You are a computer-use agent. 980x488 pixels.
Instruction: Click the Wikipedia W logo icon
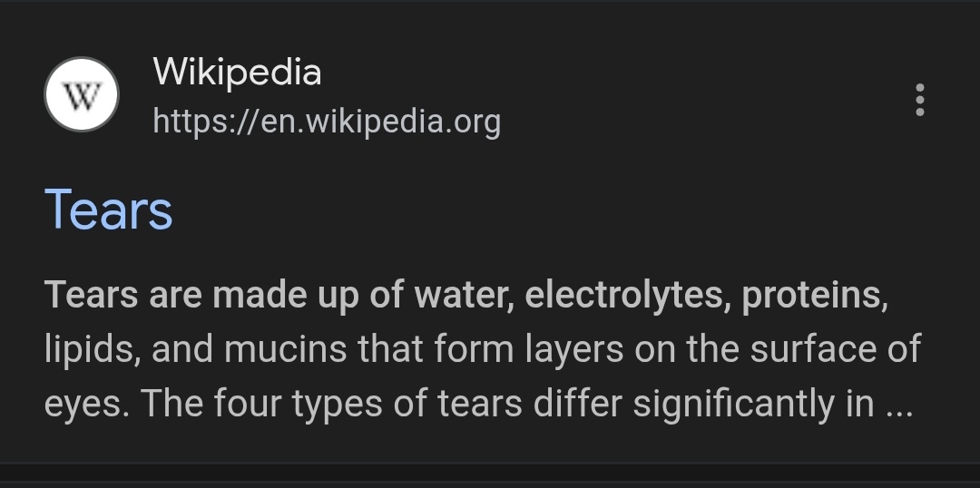tap(82, 94)
